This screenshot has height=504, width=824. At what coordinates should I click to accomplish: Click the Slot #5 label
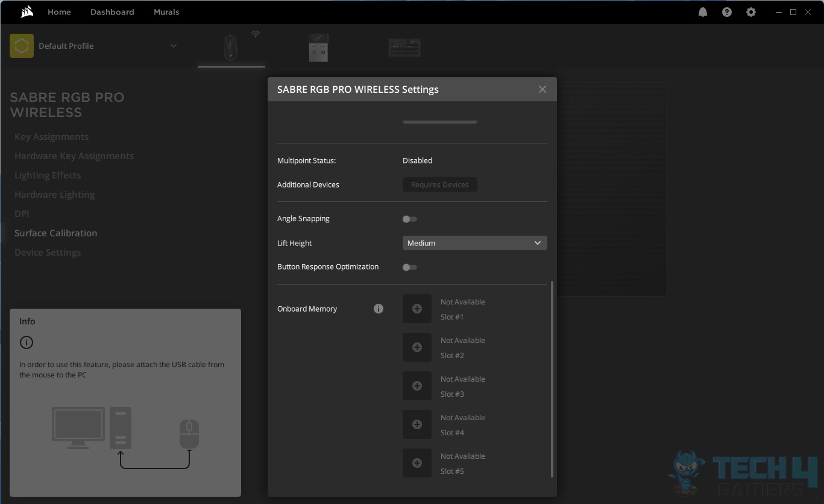[453, 471]
